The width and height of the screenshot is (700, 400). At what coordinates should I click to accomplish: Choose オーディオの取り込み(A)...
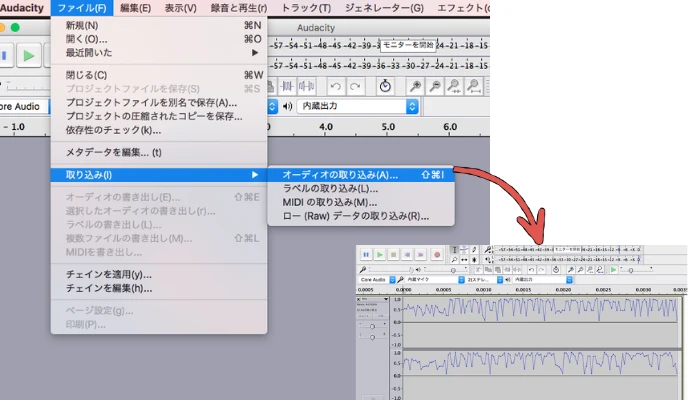point(361,175)
